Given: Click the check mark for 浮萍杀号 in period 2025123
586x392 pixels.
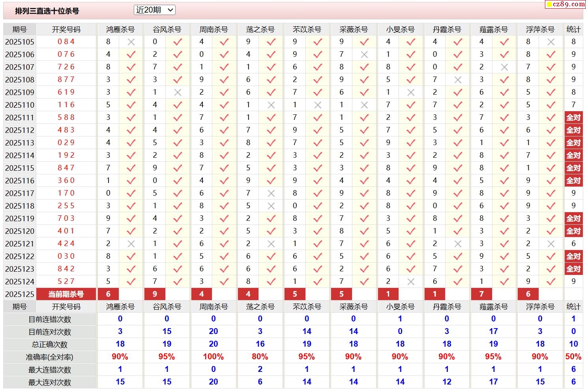Looking at the screenshot, I should click(551, 269).
